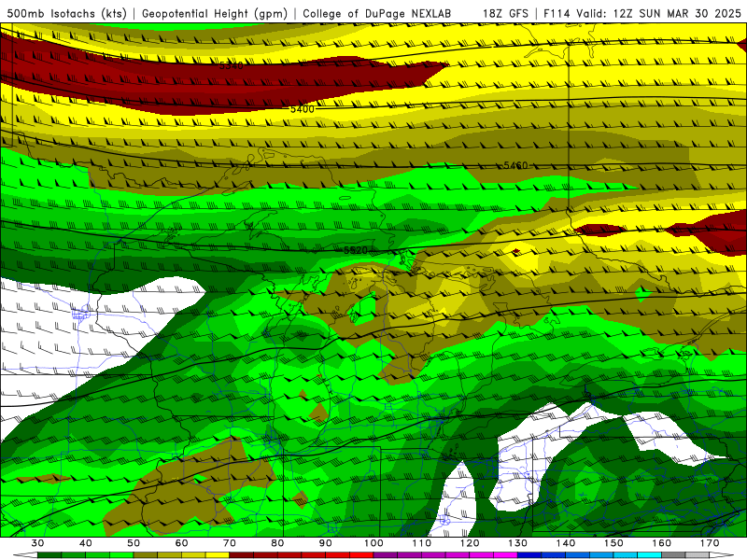Click the 40 knot legend value
Image resolution: width=747 pixels, height=560 pixels.
[86, 543]
